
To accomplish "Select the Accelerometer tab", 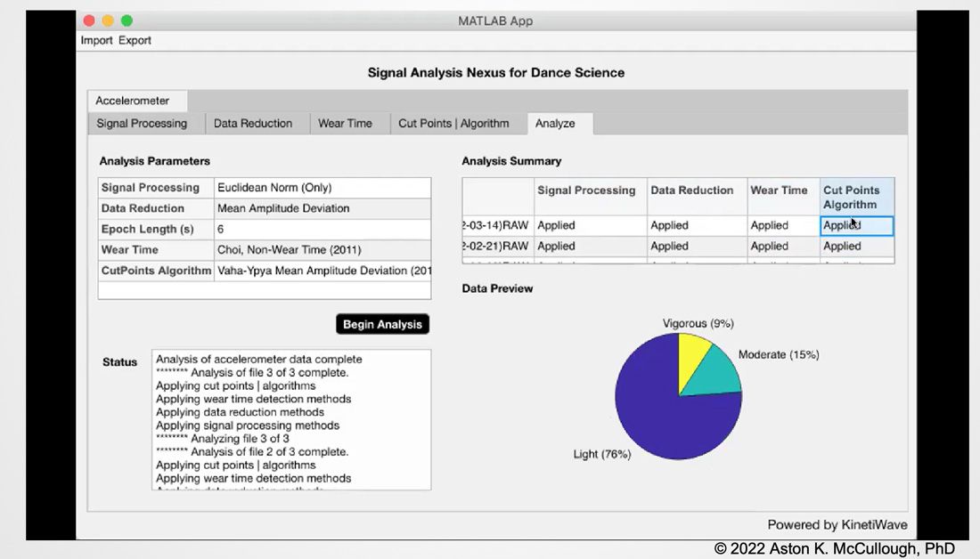I will pyautogui.click(x=135, y=101).
